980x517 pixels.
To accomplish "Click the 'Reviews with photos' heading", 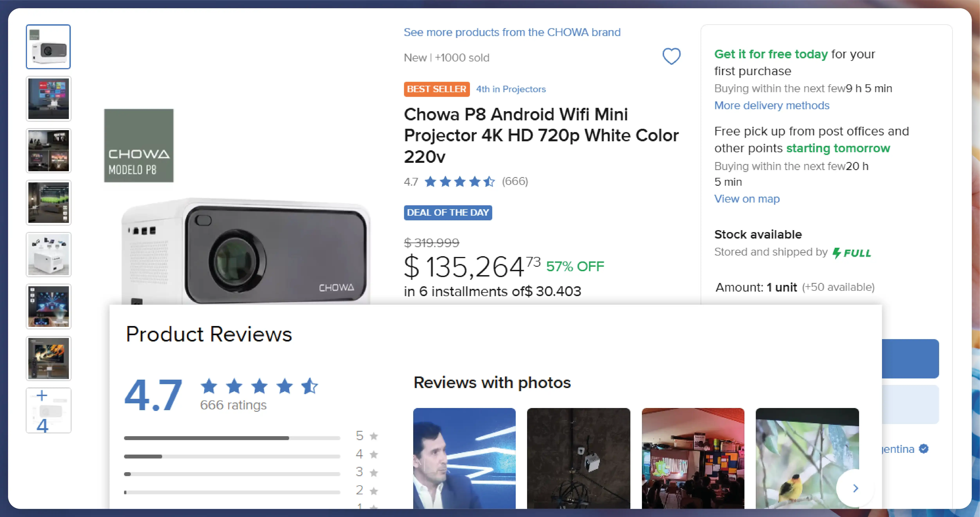I will (x=492, y=383).
